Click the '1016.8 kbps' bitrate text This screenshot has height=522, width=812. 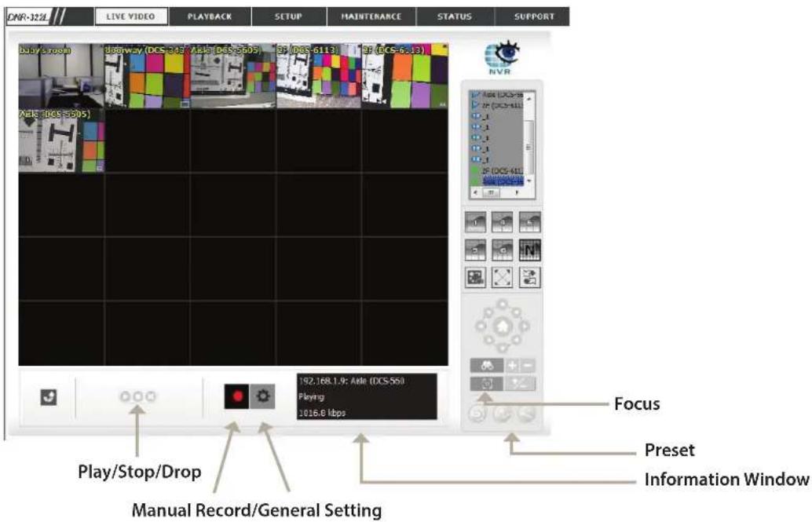[322, 413]
